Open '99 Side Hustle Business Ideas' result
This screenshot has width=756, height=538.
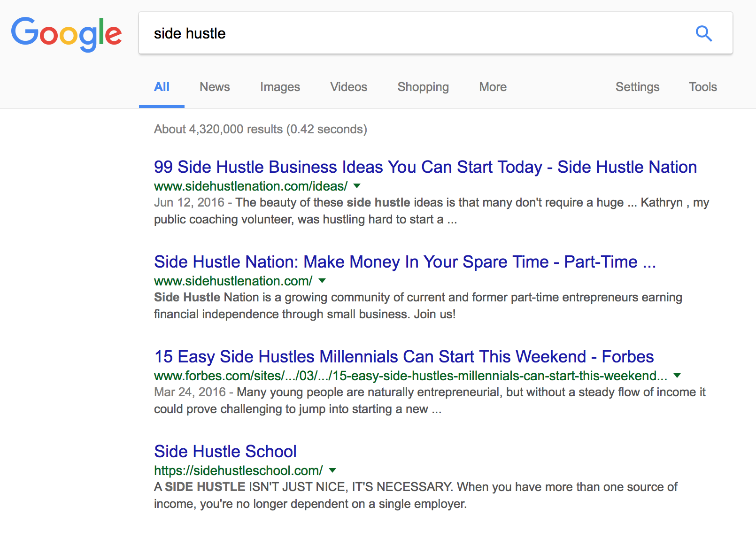(x=425, y=167)
